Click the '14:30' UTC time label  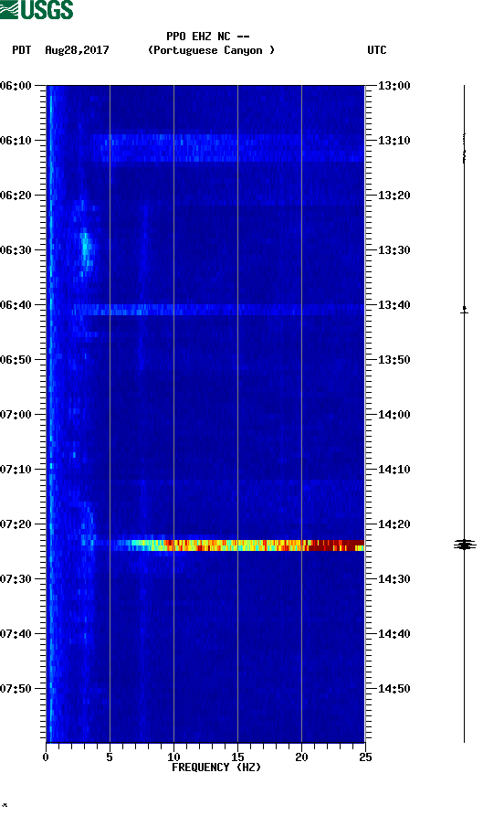(x=394, y=579)
